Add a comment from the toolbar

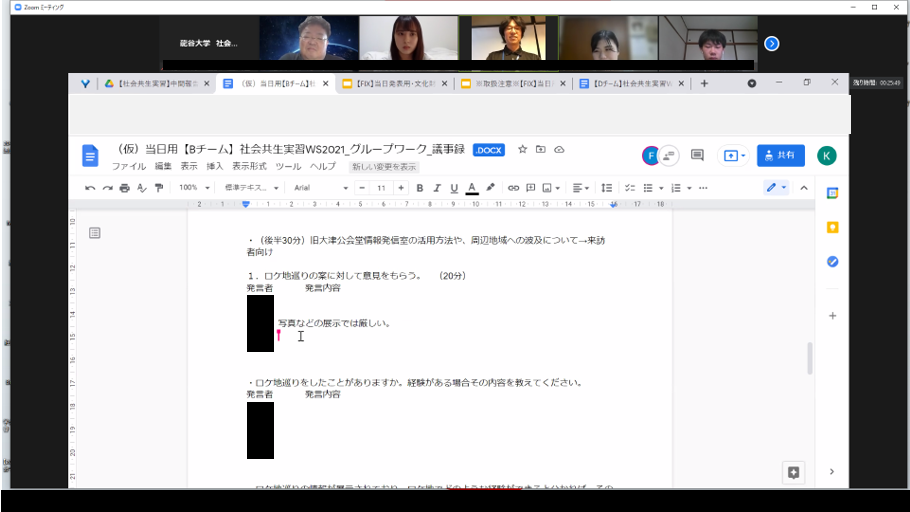pyautogui.click(x=530, y=188)
